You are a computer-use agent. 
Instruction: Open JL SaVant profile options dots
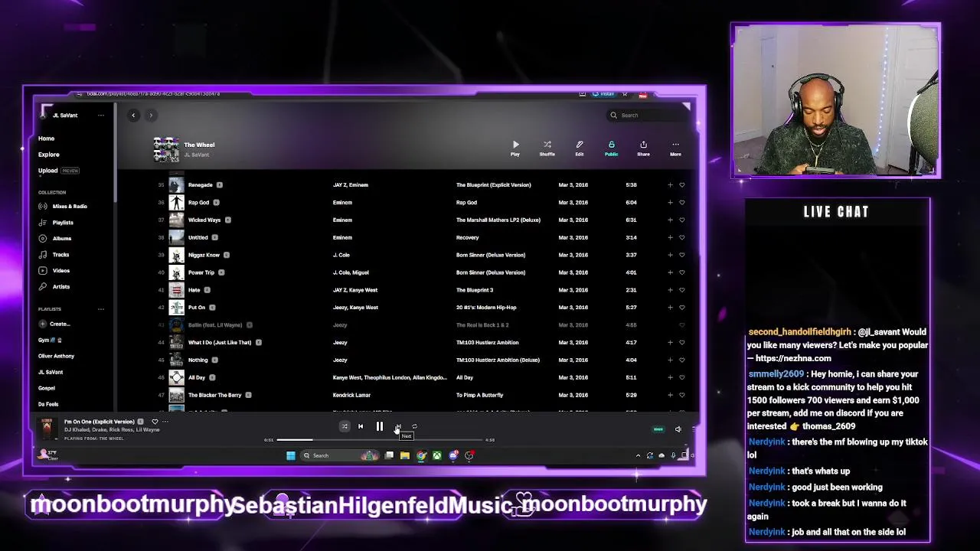click(x=100, y=116)
